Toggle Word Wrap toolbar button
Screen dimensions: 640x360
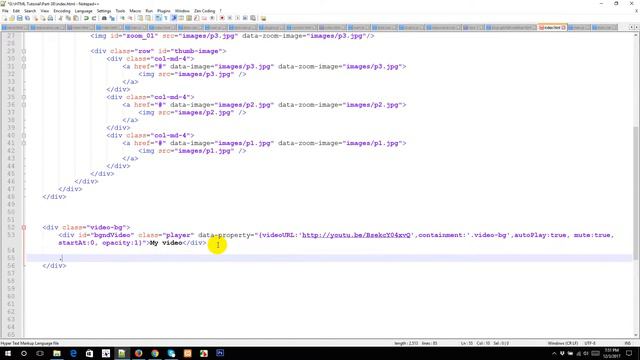[158, 18]
